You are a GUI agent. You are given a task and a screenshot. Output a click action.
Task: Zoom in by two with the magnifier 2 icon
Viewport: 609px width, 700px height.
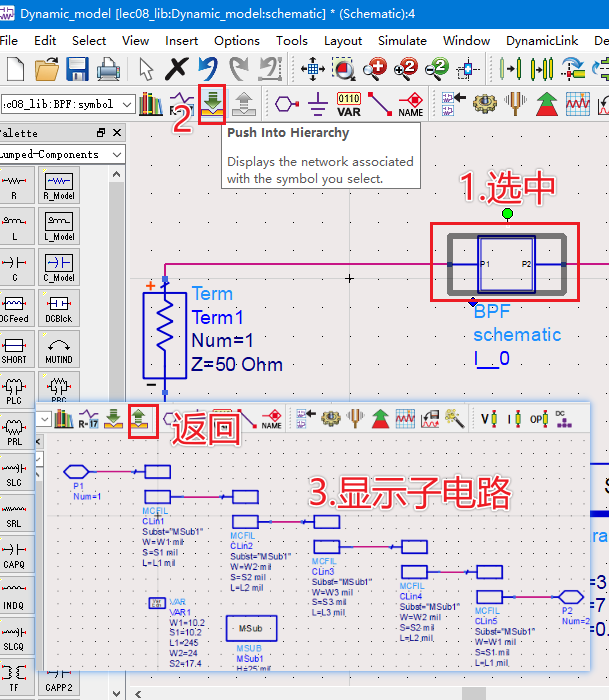point(405,69)
